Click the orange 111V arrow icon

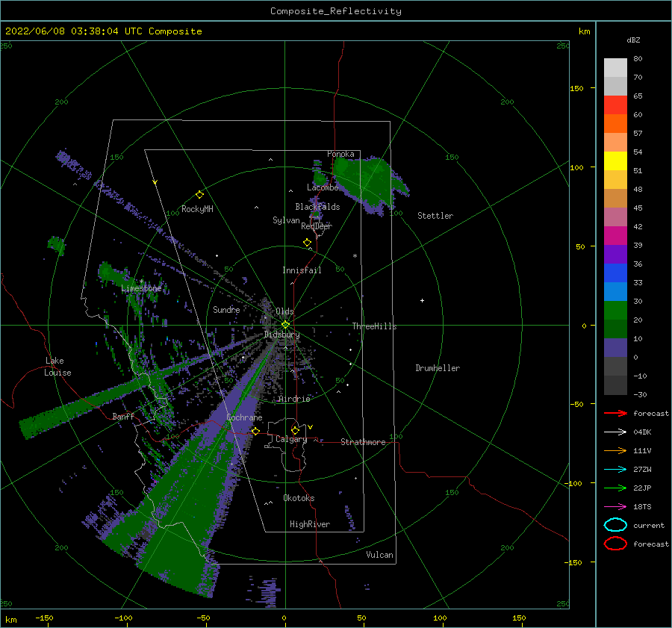click(x=615, y=450)
